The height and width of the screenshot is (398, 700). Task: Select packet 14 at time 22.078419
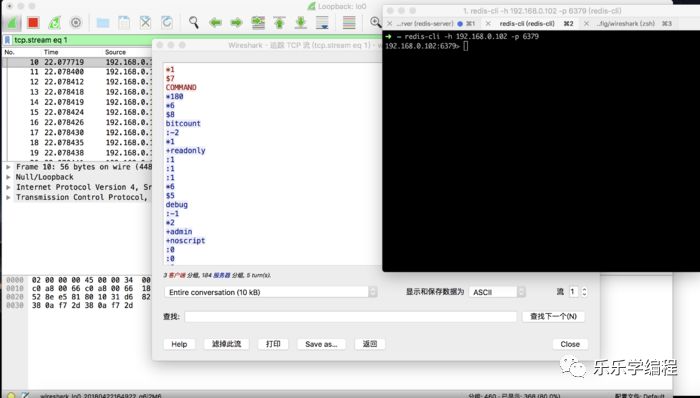tap(77, 102)
